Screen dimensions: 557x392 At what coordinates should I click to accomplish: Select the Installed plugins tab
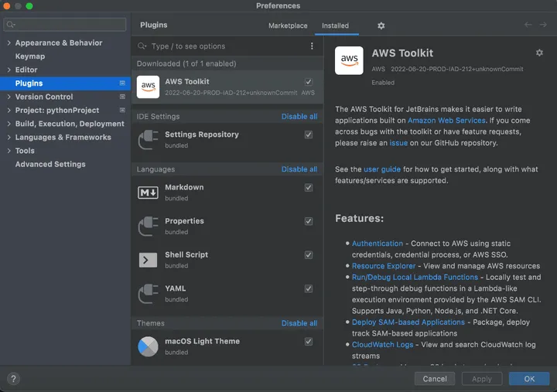click(x=335, y=26)
